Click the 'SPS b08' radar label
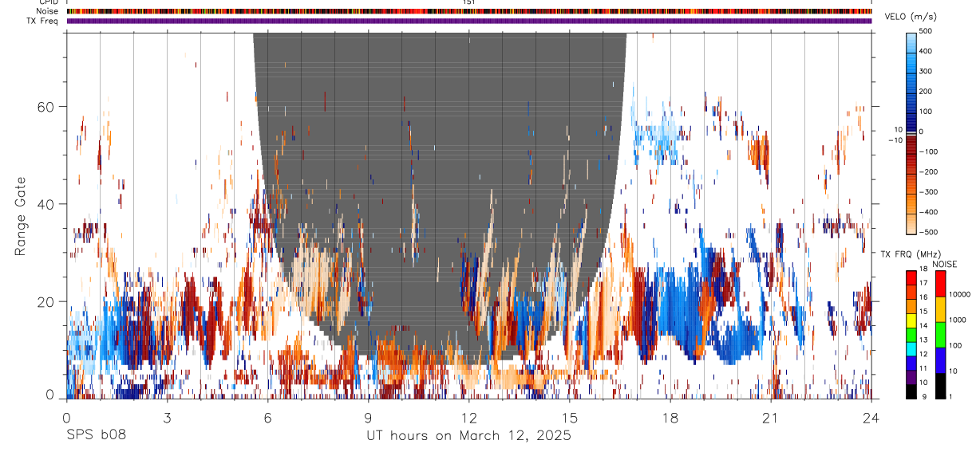This screenshot has width=980, height=452. tap(96, 436)
